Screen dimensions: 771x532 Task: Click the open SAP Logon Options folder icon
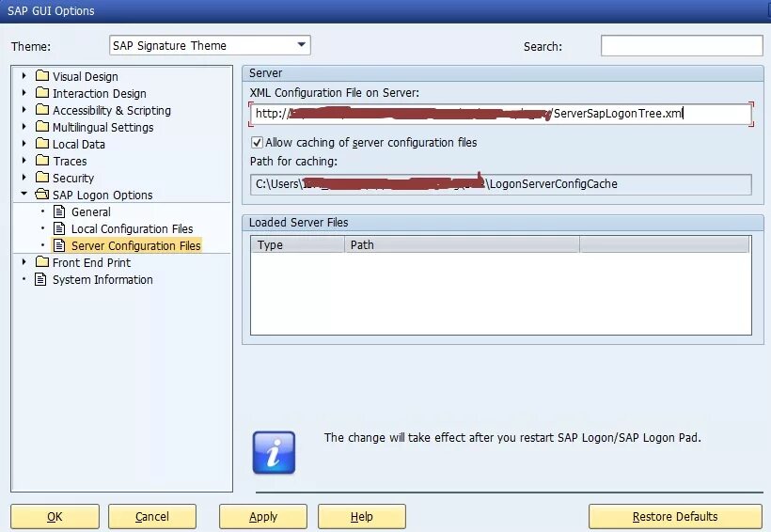coord(42,195)
